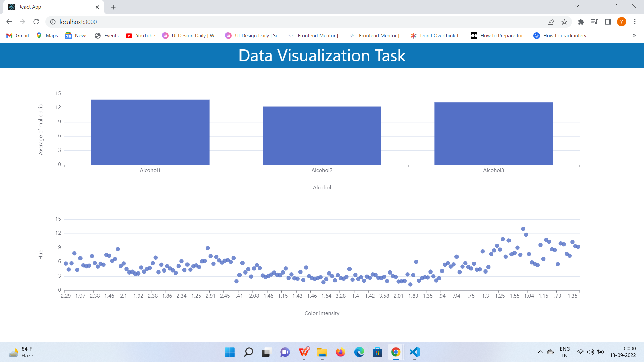Viewport: 644px width, 362px height.
Task: Click the share icon in the address bar
Action: [x=551, y=22]
